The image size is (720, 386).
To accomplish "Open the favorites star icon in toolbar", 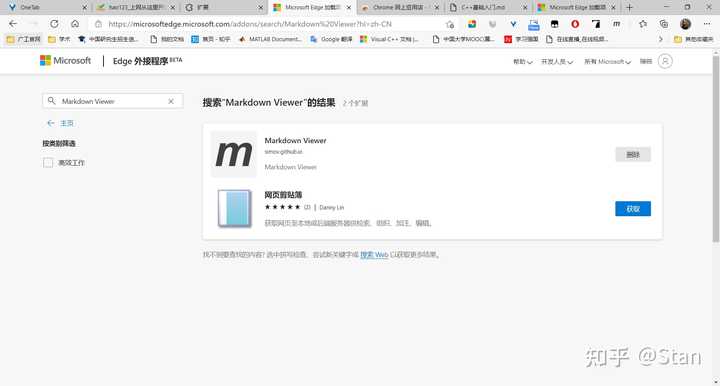I will click(643, 24).
